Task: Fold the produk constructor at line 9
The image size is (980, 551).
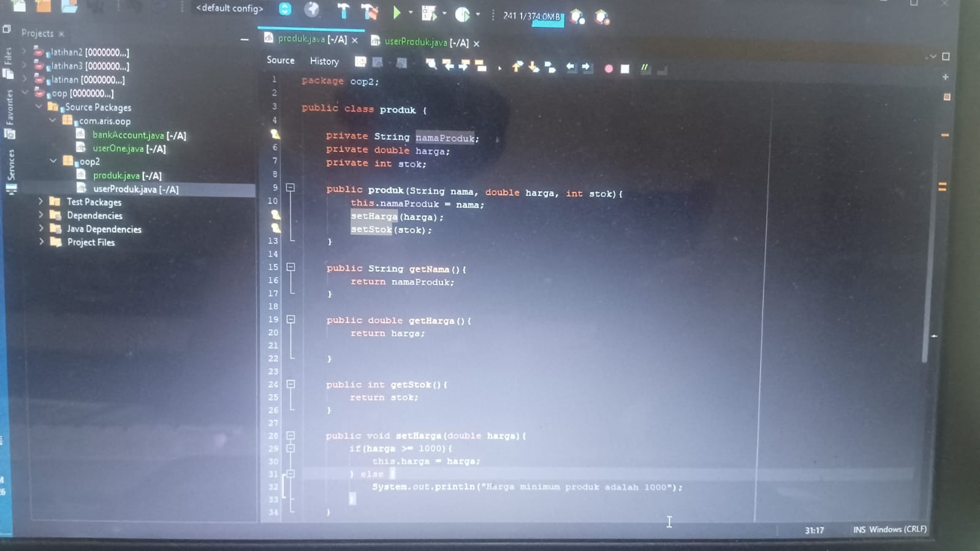Action: [291, 188]
